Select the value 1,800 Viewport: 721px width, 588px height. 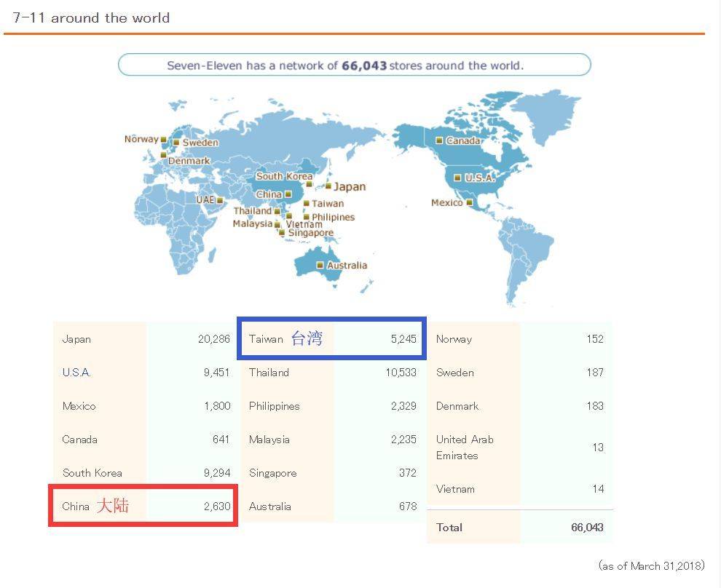coord(218,405)
